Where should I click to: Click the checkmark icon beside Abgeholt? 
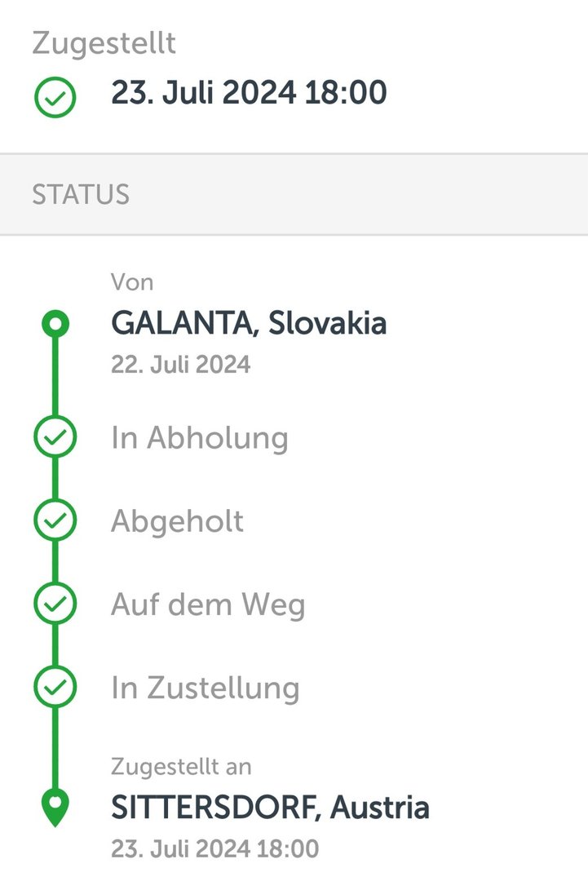pyautogui.click(x=55, y=521)
